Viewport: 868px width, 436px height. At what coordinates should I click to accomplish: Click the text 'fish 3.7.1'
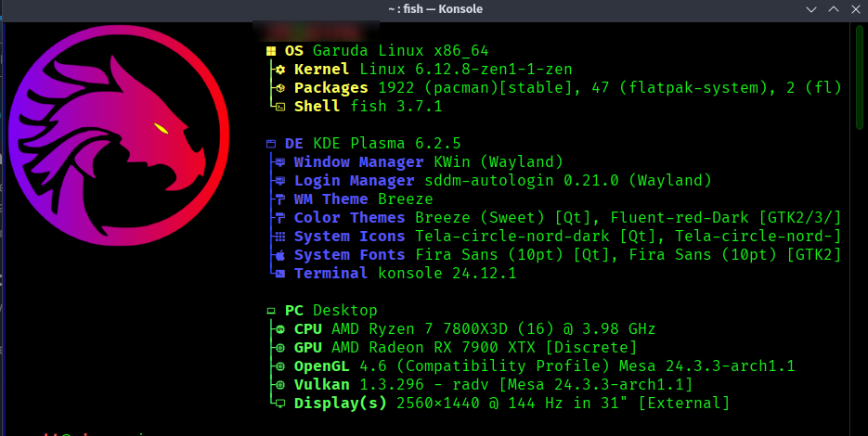(396, 107)
